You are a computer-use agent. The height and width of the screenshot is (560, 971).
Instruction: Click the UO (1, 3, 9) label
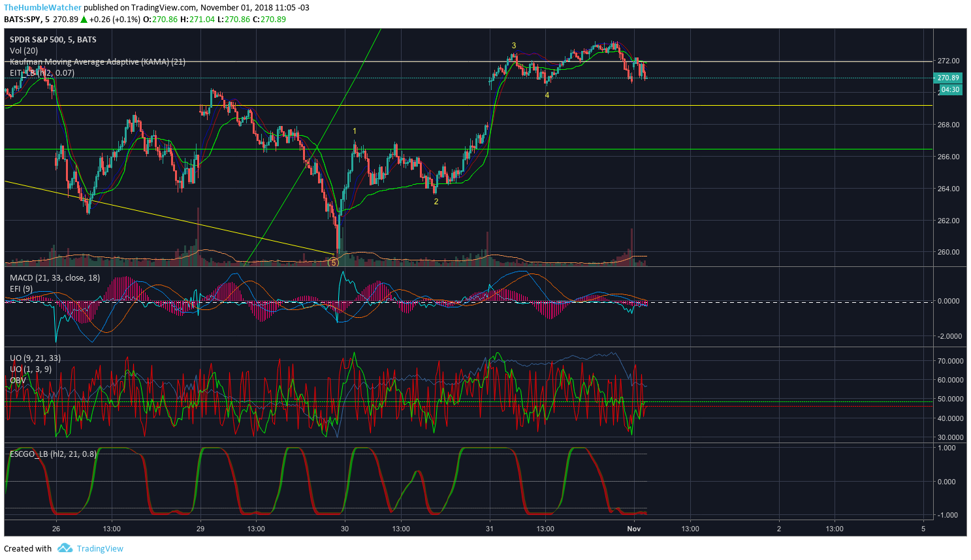click(30, 369)
